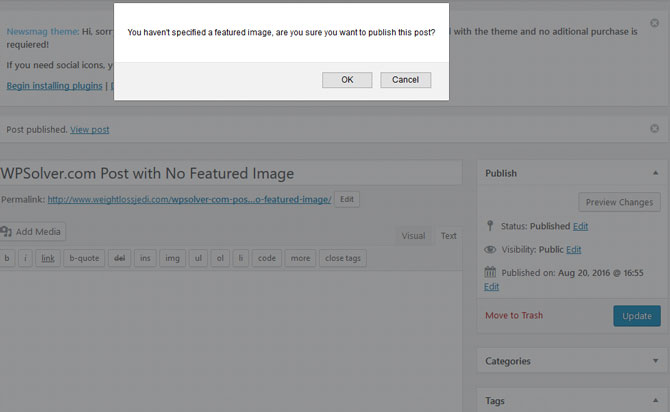Insert a link tag
Screen dimensions: 670x412
click(x=48, y=258)
